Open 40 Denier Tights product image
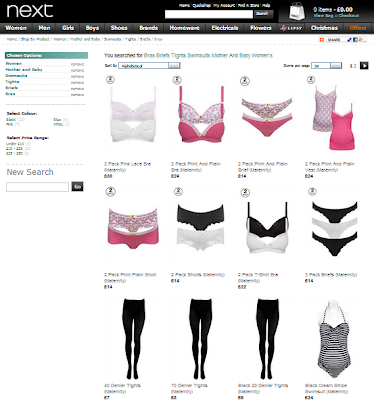 133,338
